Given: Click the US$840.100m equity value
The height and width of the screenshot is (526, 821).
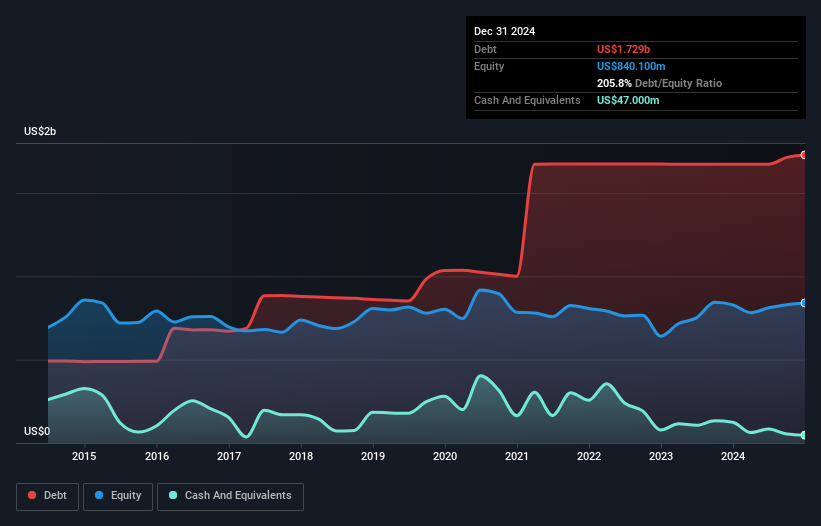Looking at the screenshot, I should (x=631, y=66).
